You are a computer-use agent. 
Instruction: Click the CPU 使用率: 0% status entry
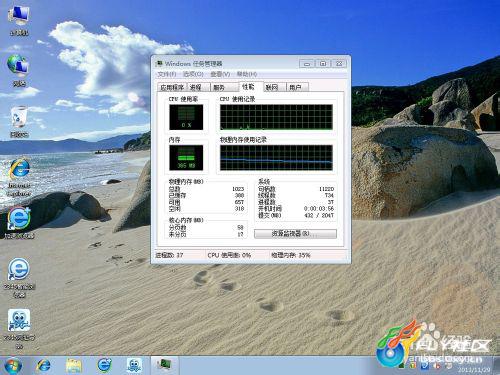pos(229,255)
